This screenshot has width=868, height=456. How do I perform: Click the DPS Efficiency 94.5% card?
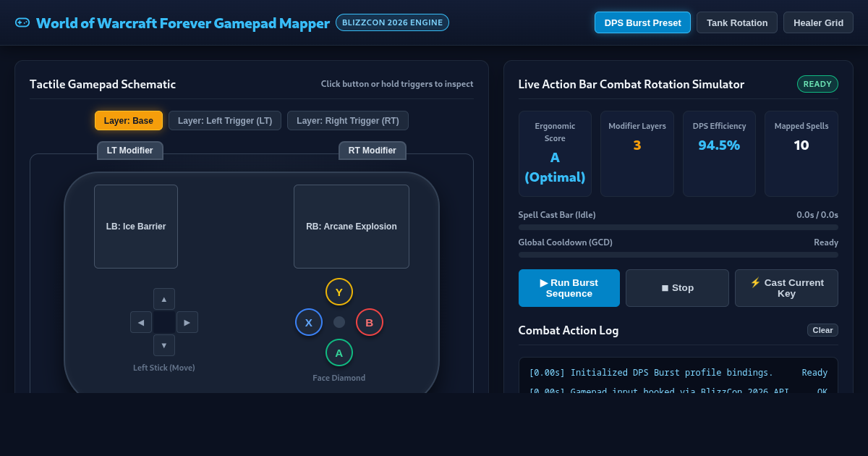click(719, 153)
